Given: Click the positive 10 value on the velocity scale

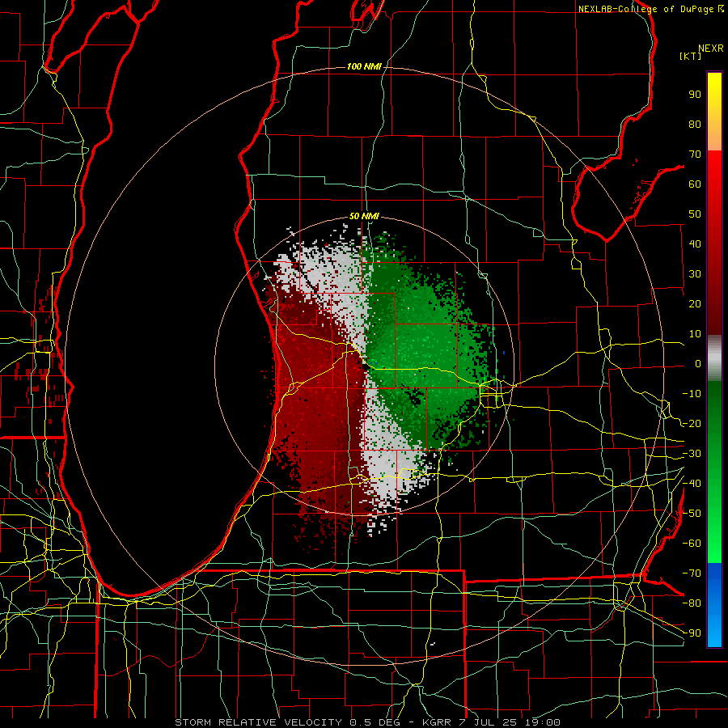Looking at the screenshot, I should coord(695,334).
